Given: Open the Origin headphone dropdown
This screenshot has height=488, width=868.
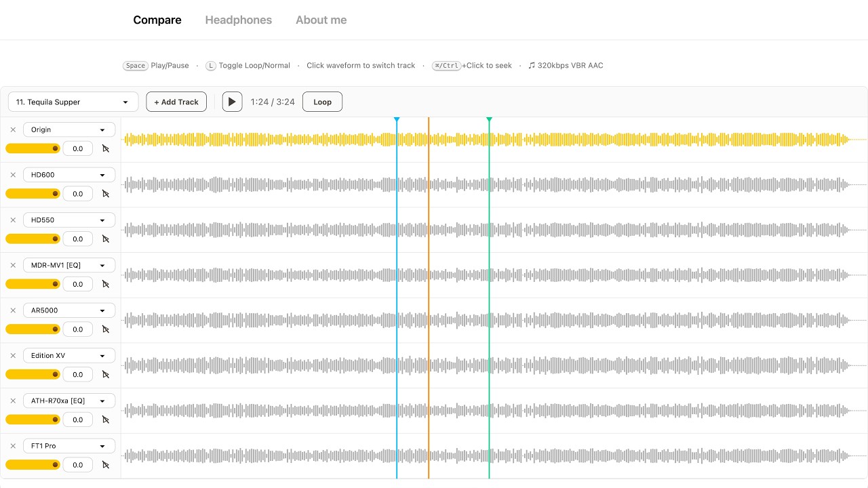Looking at the screenshot, I should pyautogui.click(x=69, y=129).
